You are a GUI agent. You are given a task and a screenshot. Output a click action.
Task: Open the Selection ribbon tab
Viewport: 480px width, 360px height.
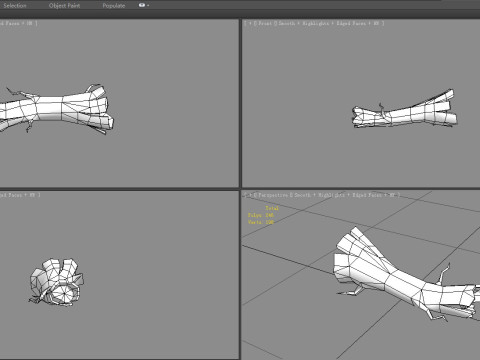(15, 5)
